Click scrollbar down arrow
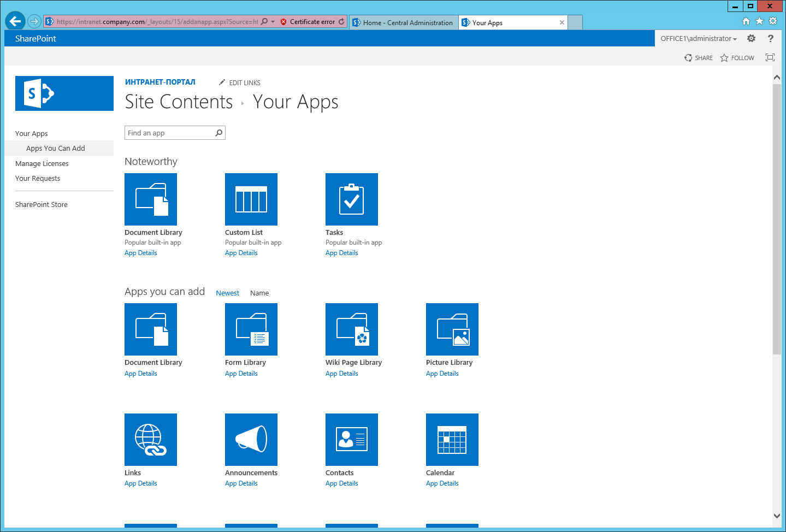The width and height of the screenshot is (786, 532). (777, 515)
